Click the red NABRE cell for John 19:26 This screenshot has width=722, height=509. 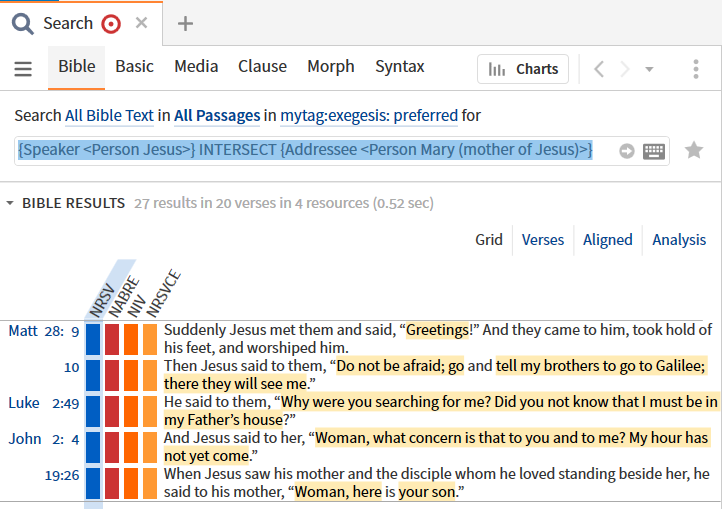tap(112, 483)
